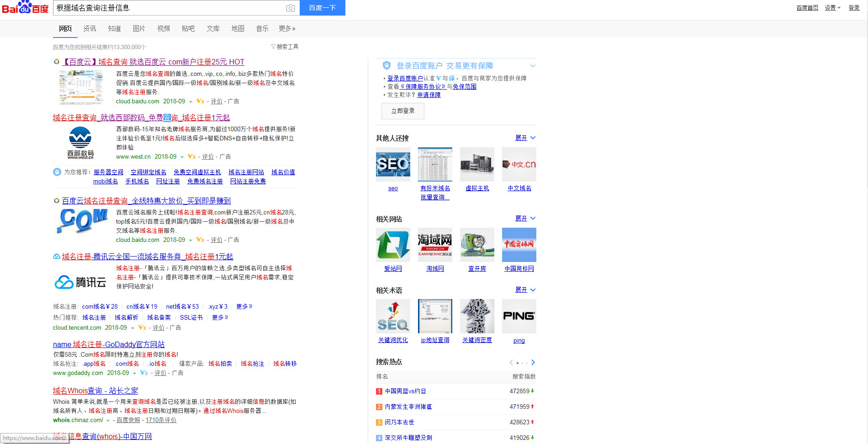The width and height of the screenshot is (868, 444).
Task: Open the 内蒙发生非洲猪瘟 hot search
Action: (x=408, y=407)
